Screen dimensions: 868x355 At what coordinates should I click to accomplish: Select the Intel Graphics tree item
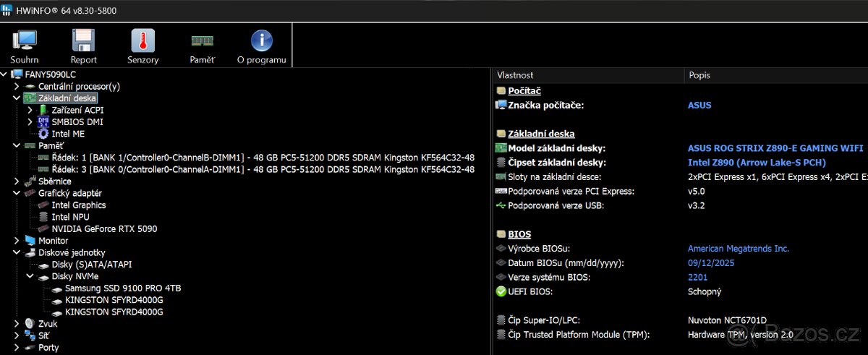coord(79,205)
